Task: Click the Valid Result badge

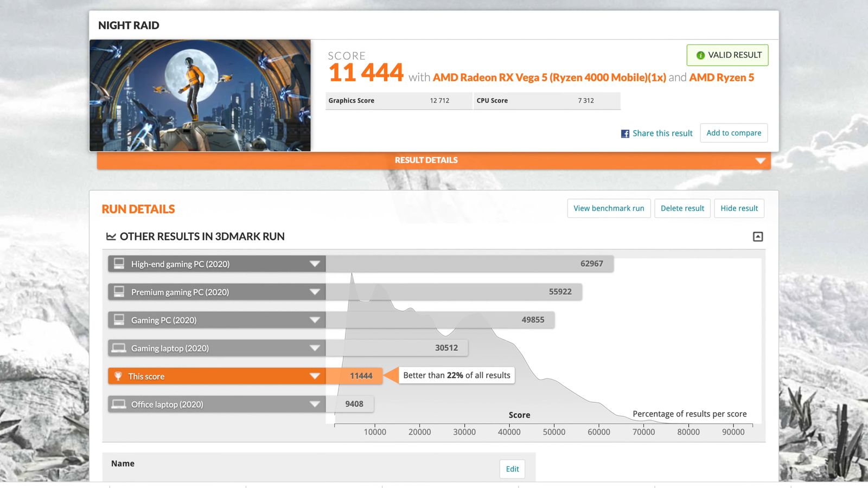Action: pyautogui.click(x=727, y=55)
